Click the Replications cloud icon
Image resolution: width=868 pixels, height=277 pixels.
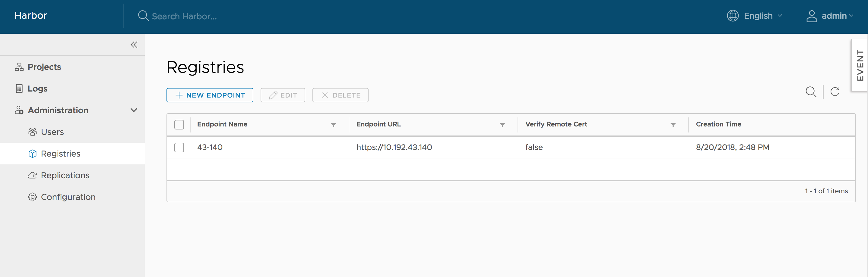coord(32,175)
